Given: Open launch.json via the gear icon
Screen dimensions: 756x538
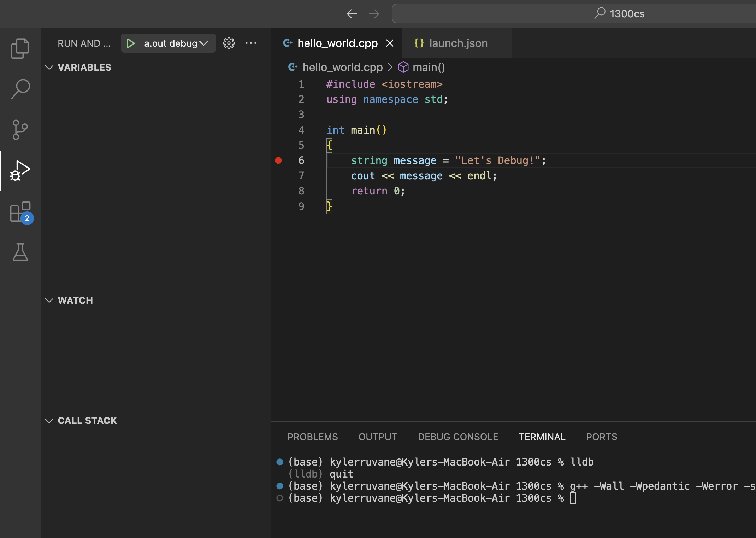Looking at the screenshot, I should [x=229, y=43].
